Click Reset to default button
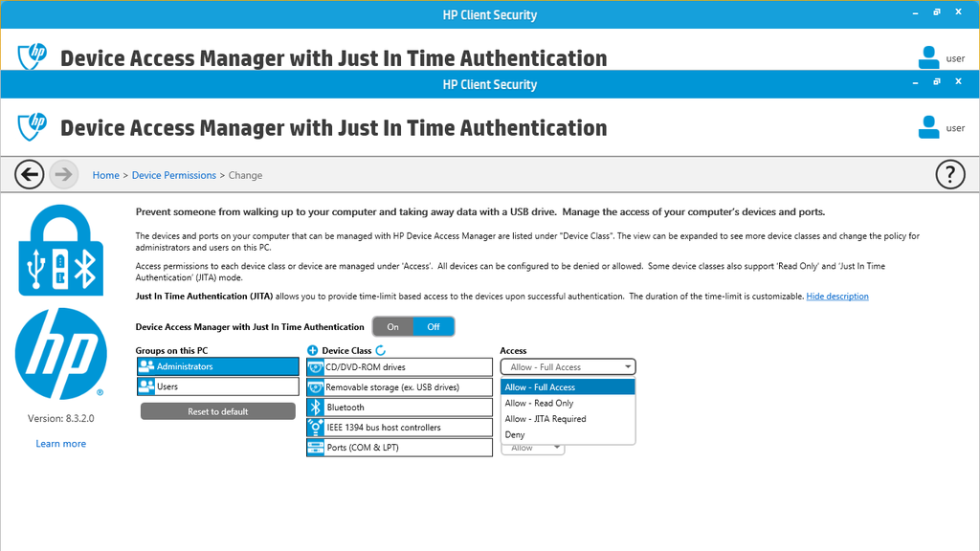This screenshot has height=551, width=980. click(x=218, y=411)
